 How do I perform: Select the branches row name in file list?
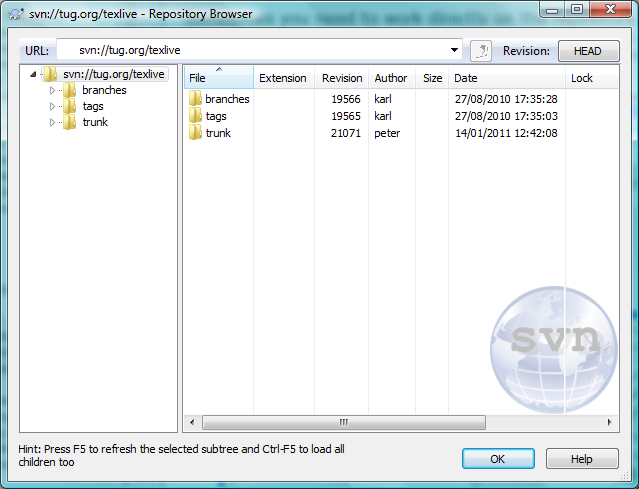pyautogui.click(x=227, y=99)
